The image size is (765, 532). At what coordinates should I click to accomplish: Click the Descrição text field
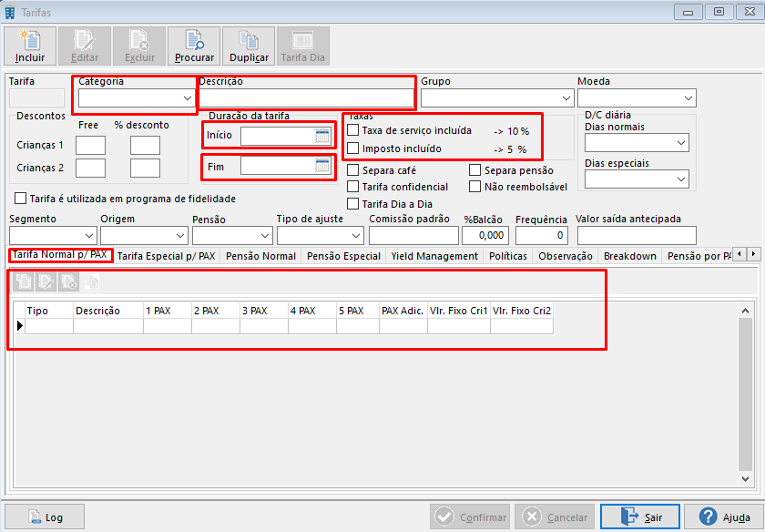click(307, 98)
